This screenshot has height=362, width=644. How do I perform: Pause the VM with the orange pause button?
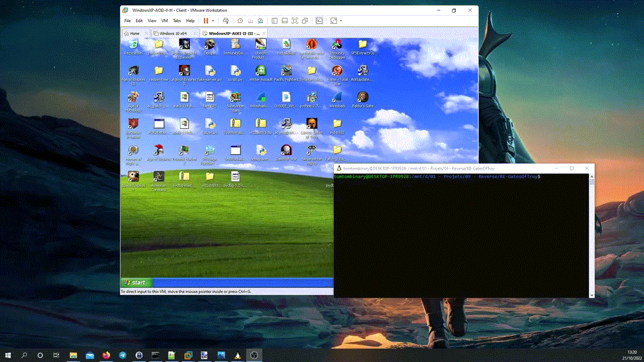click(206, 21)
